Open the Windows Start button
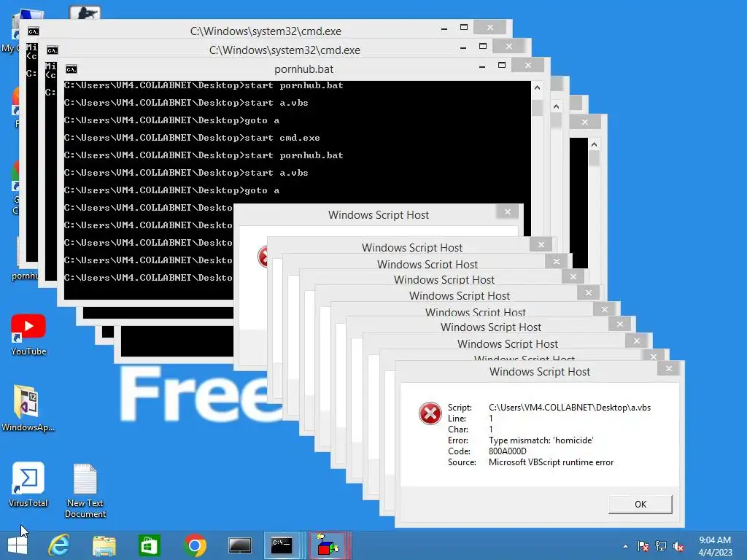Screen dimensions: 747x560 click(x=18, y=545)
